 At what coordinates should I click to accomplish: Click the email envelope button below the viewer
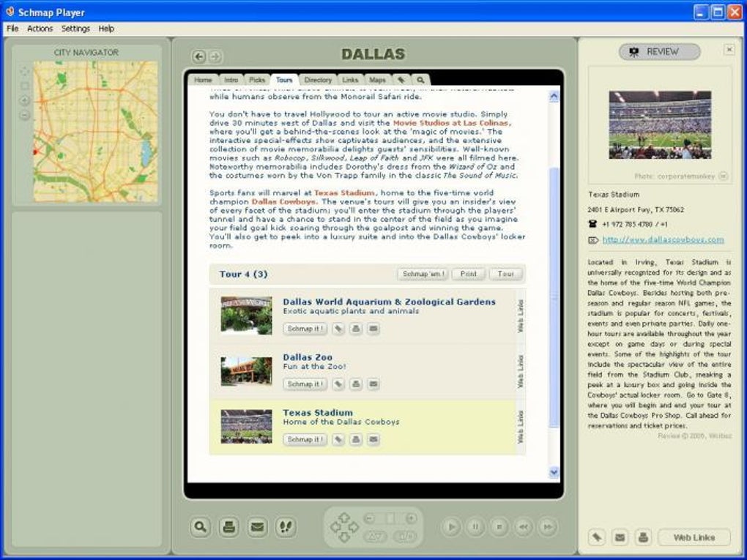pos(257,526)
